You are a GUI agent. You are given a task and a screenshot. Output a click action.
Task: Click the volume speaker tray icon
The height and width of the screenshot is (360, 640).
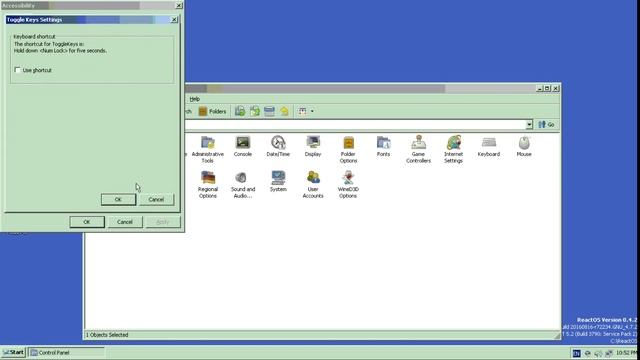[598, 353]
